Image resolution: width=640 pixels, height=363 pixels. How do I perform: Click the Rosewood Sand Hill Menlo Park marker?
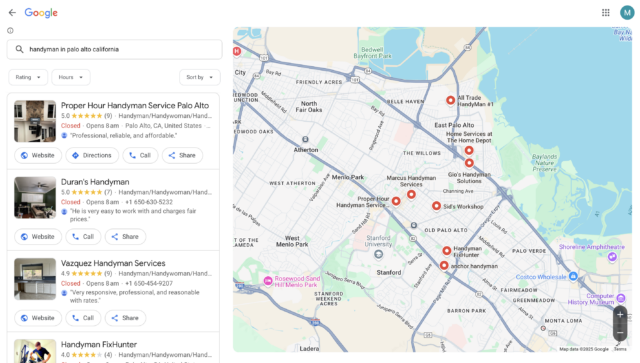(x=268, y=281)
